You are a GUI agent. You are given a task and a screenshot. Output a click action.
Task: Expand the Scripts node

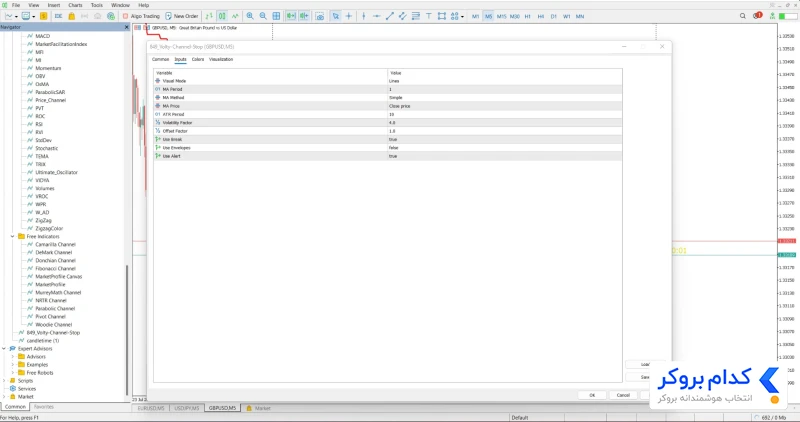4,381
